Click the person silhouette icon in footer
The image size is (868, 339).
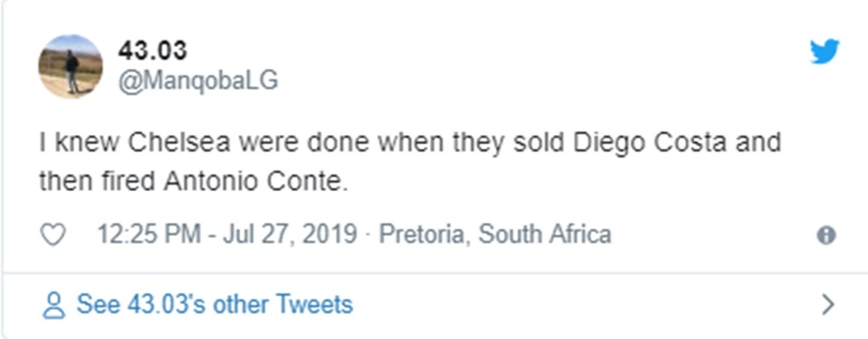(54, 305)
